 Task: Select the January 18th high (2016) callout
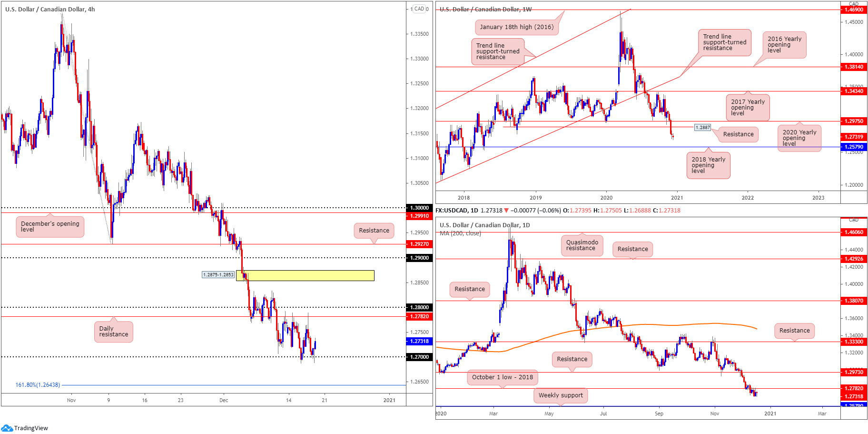517,27
